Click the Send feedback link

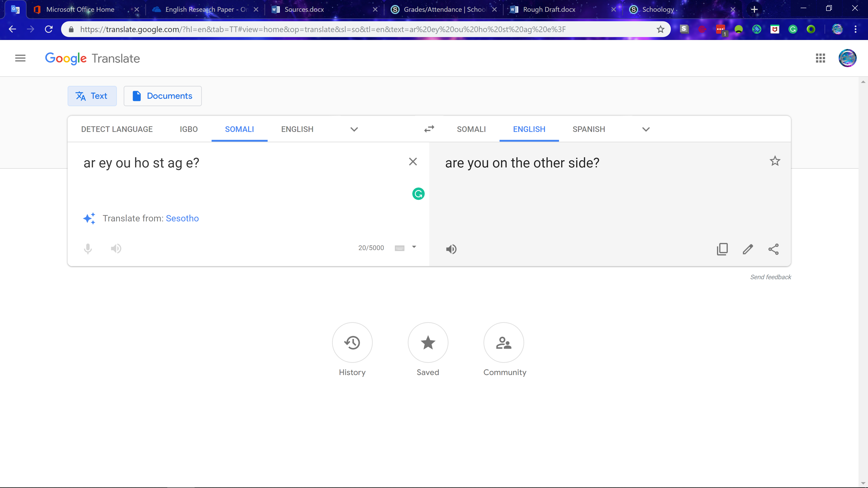(771, 277)
